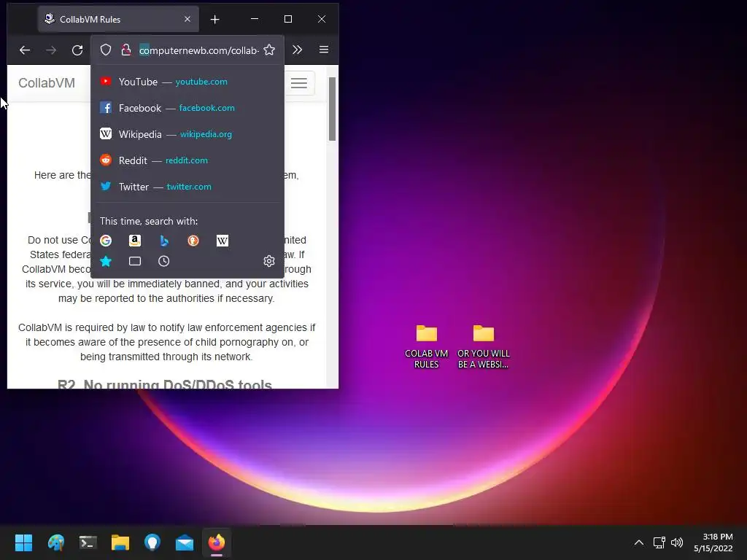Screen dimensions: 747x560
Task: Minimize the Firefox window
Action: (x=255, y=19)
